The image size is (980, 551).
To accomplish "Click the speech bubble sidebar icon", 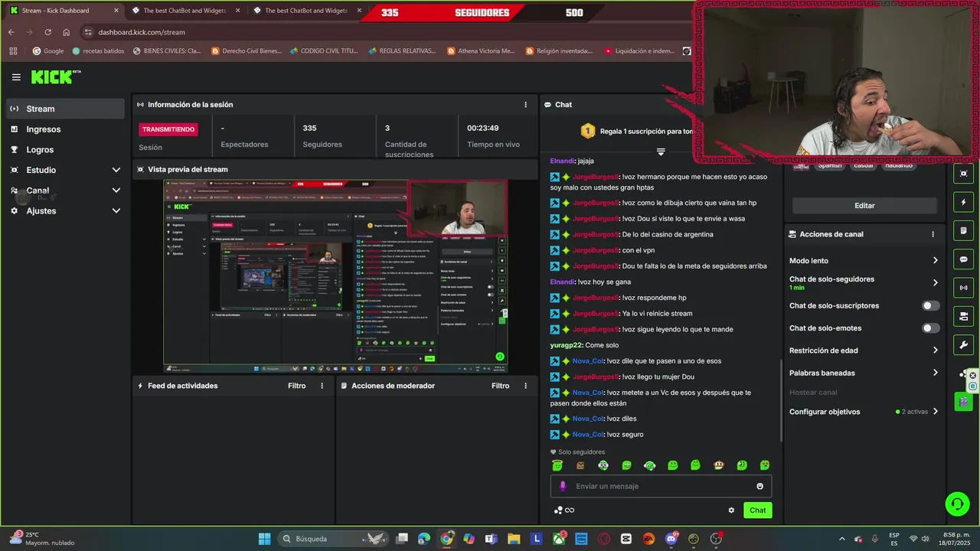I will click(x=963, y=259).
